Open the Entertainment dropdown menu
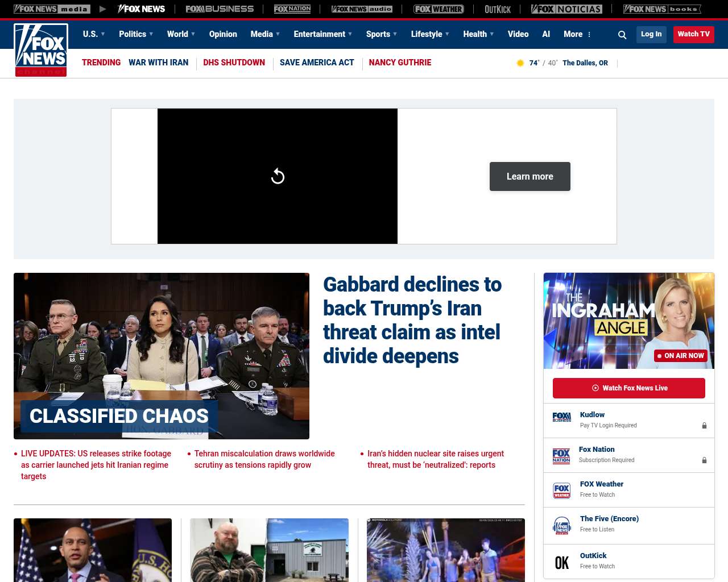The width and height of the screenshot is (728, 582). click(322, 34)
